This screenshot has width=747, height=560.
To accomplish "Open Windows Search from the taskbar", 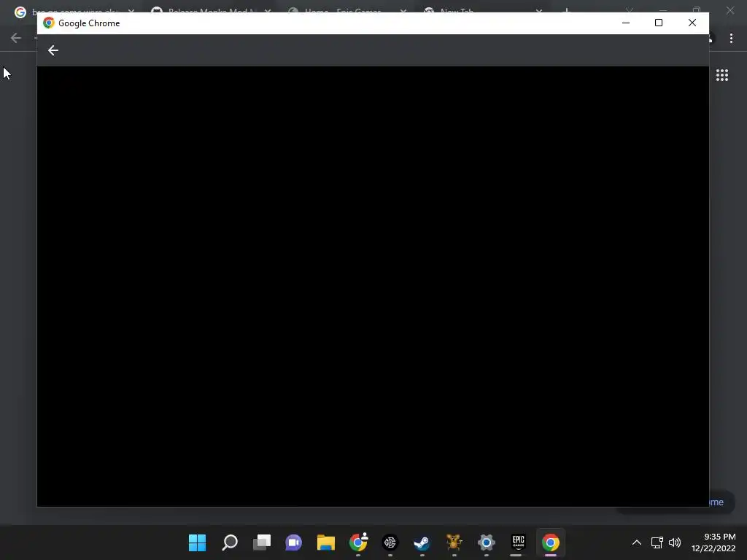I will coord(230,542).
